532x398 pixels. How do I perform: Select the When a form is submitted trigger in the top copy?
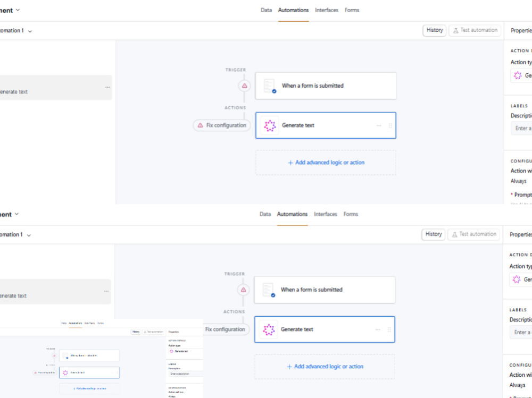(x=326, y=86)
